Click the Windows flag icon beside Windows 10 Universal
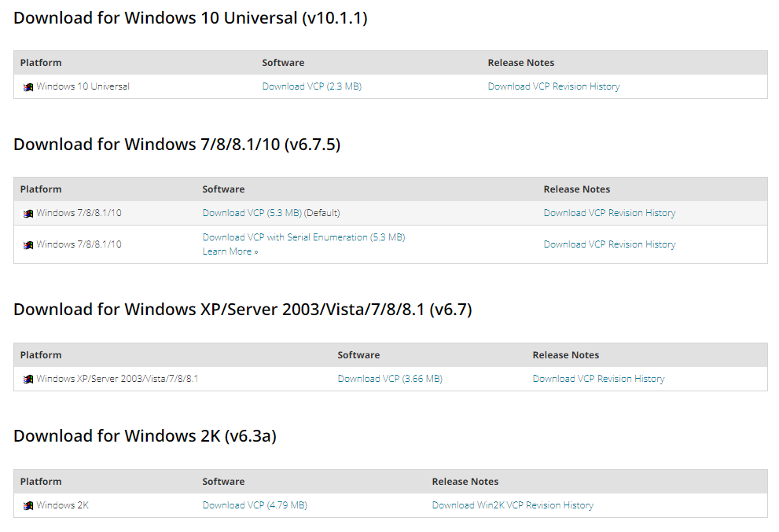 pos(28,87)
